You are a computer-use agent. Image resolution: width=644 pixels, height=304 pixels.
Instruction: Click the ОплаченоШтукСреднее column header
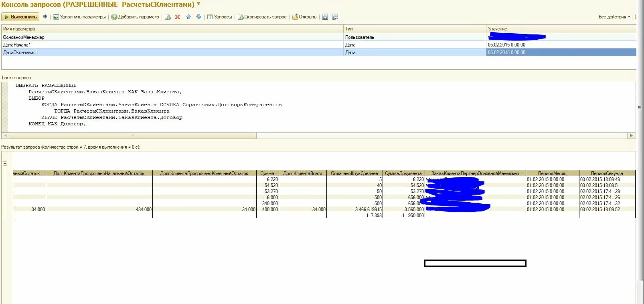point(354,173)
